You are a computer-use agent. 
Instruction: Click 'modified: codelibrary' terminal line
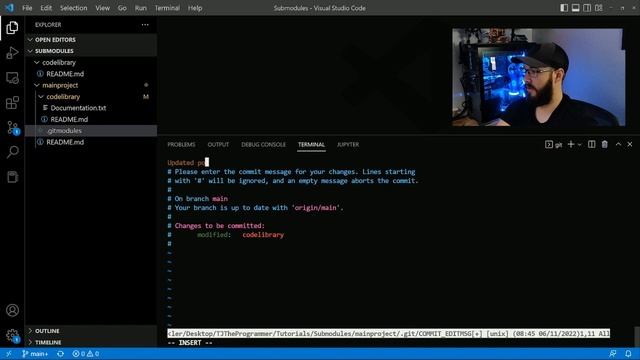(x=240, y=235)
